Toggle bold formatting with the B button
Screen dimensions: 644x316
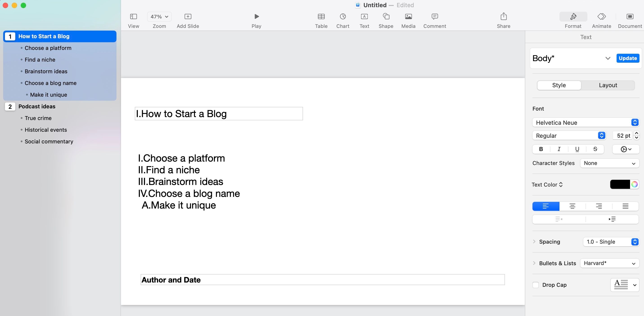[541, 149]
